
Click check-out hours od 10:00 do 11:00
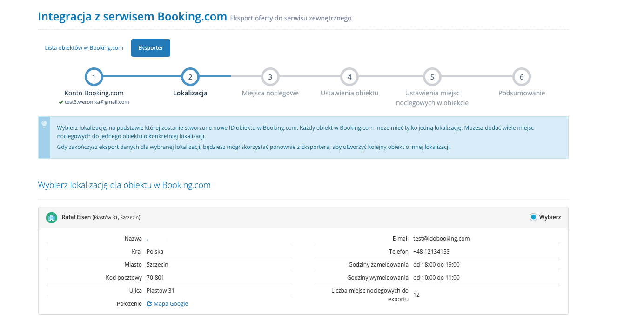436,278
